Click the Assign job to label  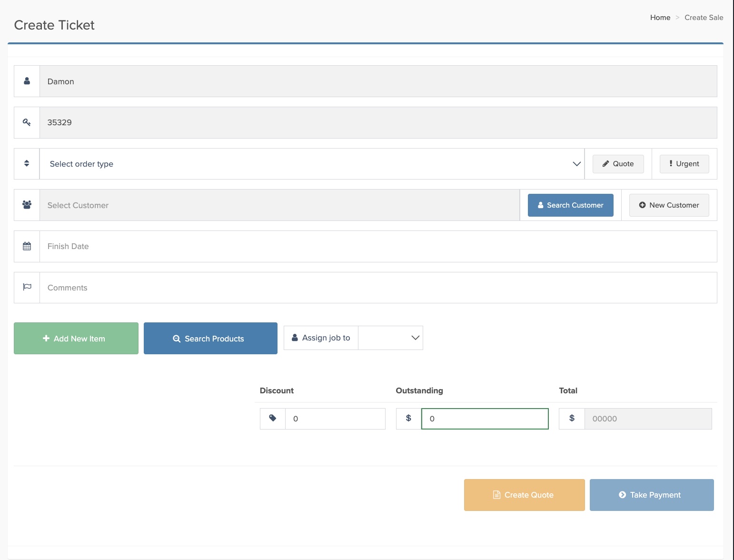point(326,338)
